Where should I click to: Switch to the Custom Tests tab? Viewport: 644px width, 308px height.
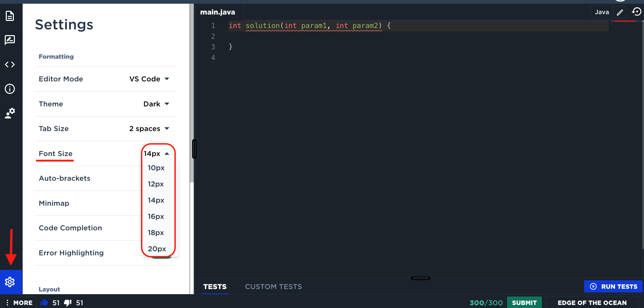273,287
